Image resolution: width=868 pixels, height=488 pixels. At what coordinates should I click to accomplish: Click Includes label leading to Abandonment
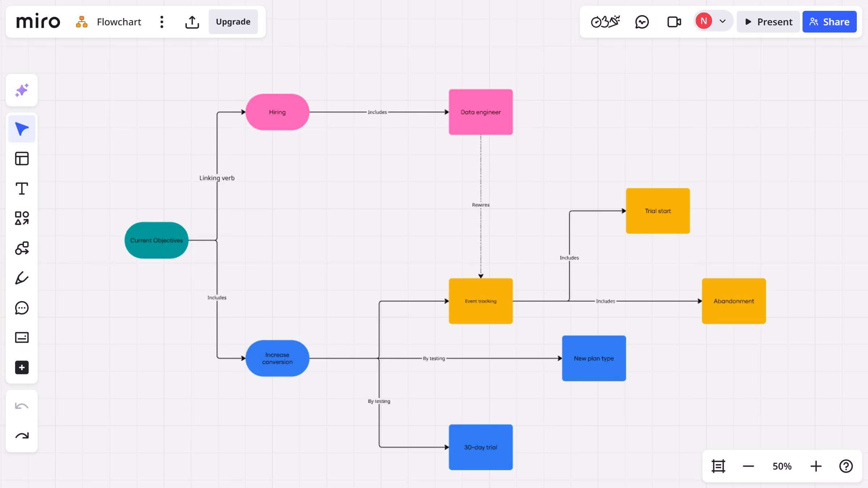[605, 301]
